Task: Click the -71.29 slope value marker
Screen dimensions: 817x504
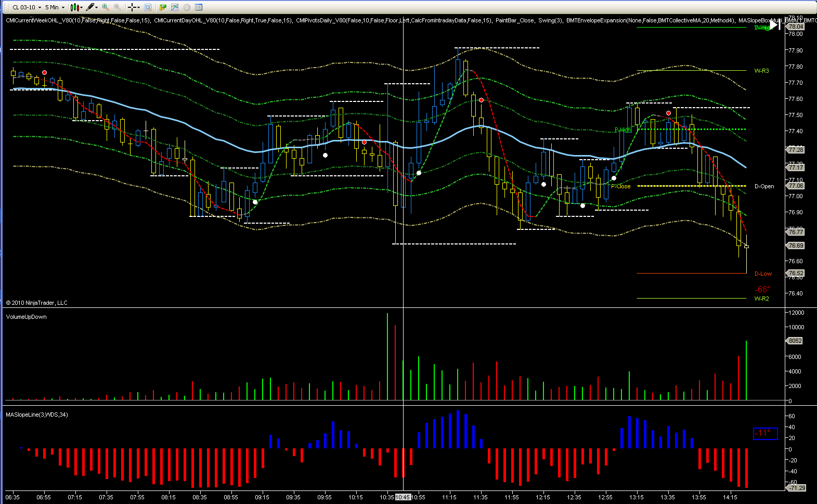Action: (x=796, y=488)
